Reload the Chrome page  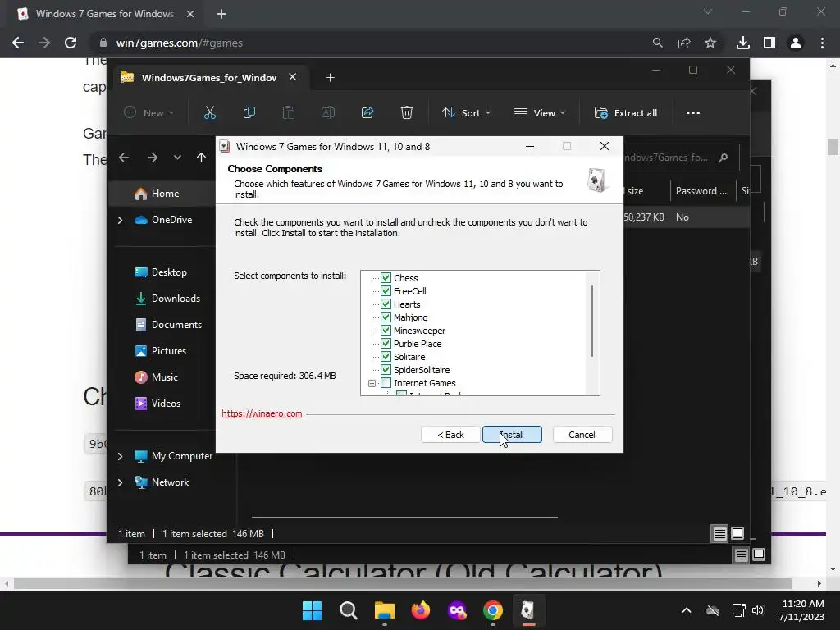pyautogui.click(x=71, y=43)
